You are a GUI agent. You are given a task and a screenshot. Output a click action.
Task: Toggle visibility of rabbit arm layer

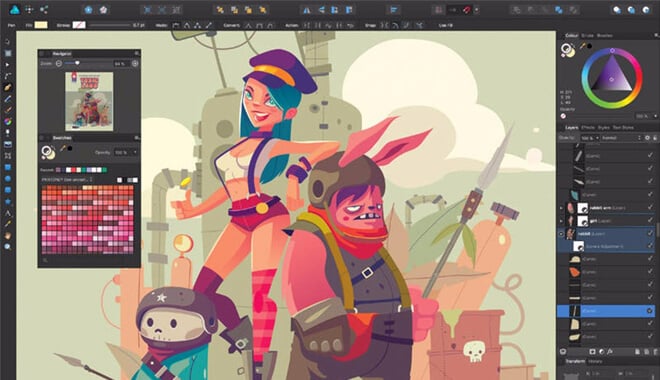[x=650, y=207]
